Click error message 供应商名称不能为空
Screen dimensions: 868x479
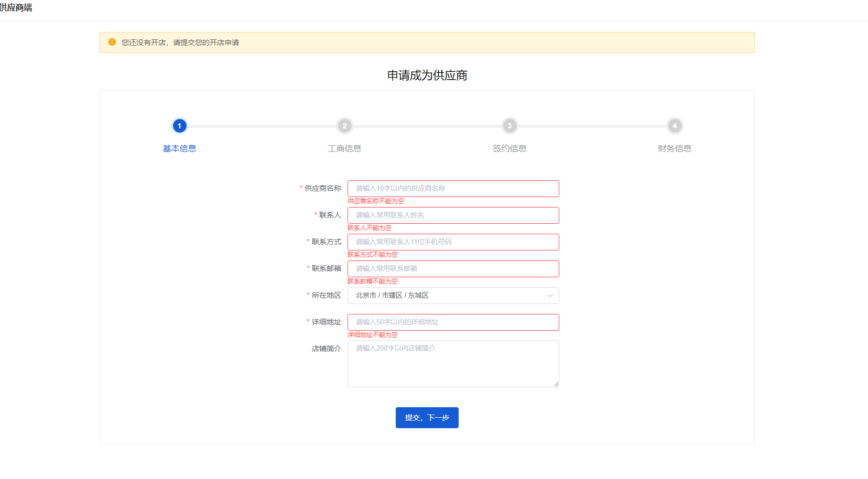pyautogui.click(x=376, y=201)
